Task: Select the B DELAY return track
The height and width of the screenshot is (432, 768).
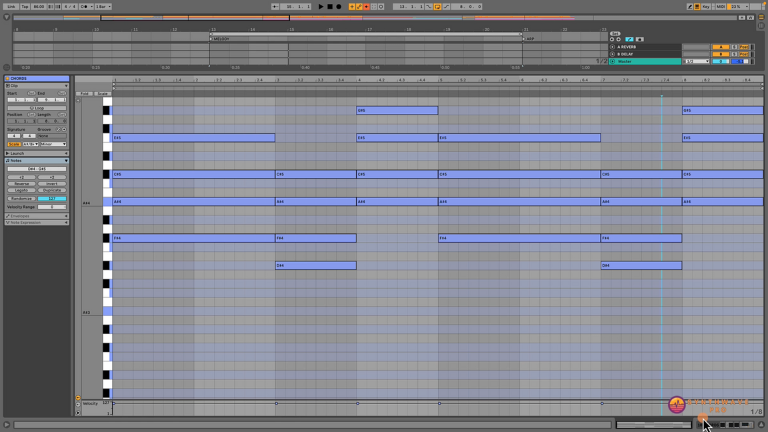Action: tap(647, 54)
